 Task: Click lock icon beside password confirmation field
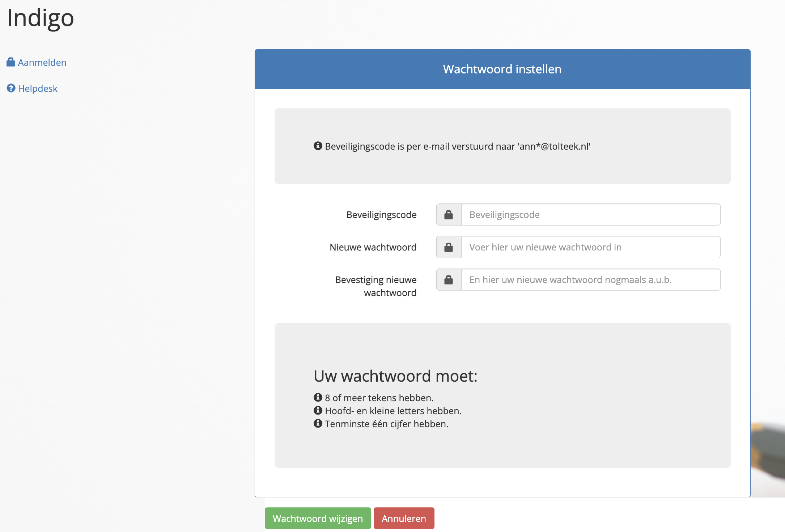pyautogui.click(x=449, y=280)
